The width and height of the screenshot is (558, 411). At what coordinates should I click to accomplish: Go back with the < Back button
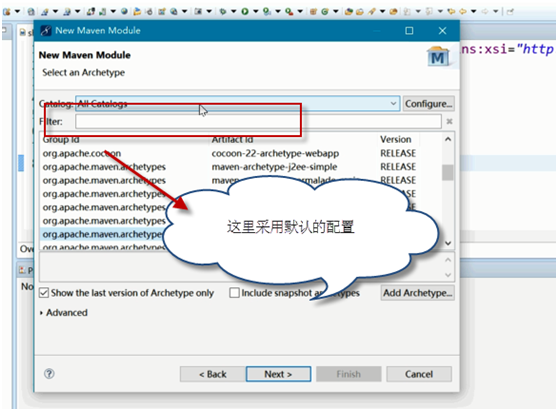click(x=213, y=374)
